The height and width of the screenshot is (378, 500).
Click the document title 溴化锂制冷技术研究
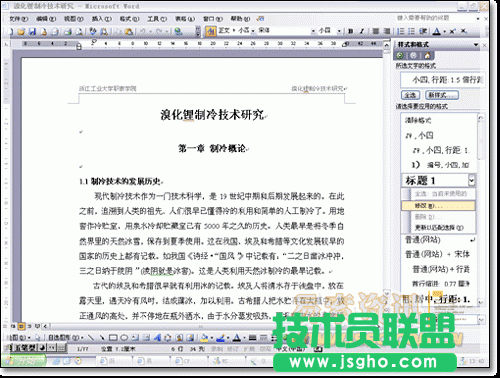click(213, 115)
